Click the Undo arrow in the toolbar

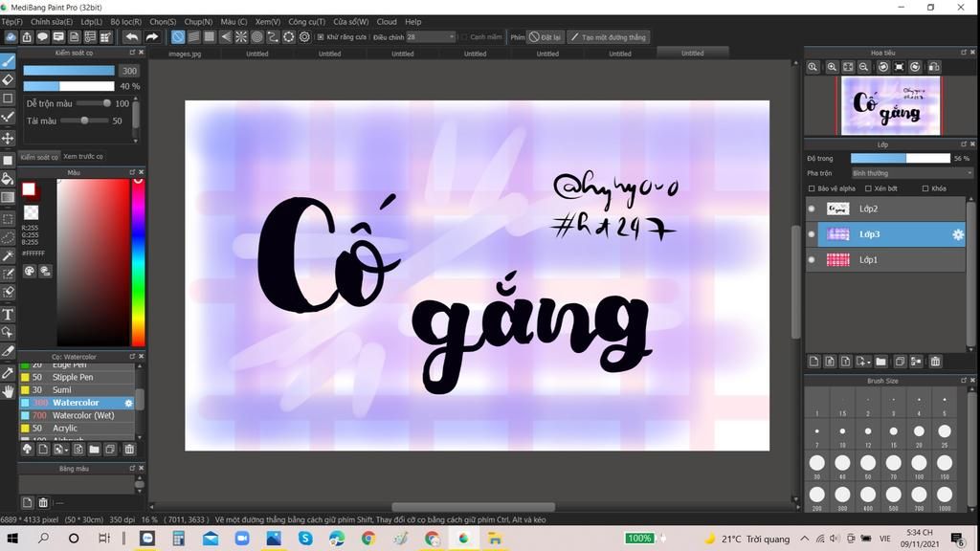coord(131,37)
